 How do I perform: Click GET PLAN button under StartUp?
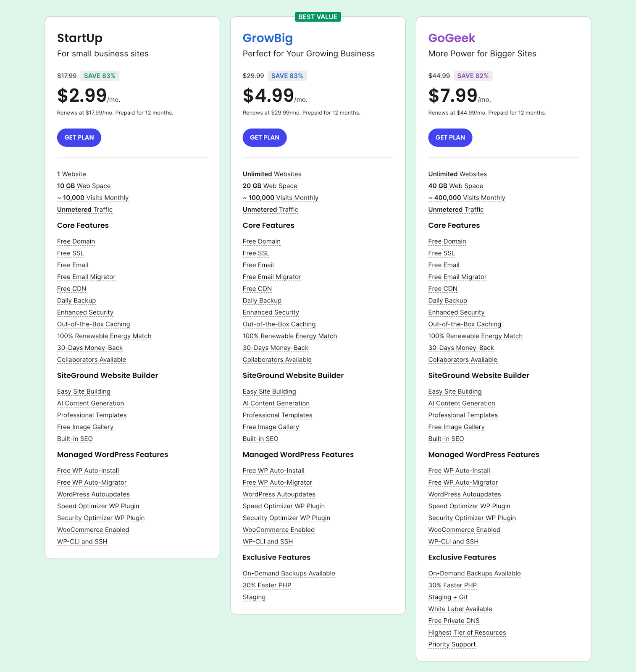(79, 137)
